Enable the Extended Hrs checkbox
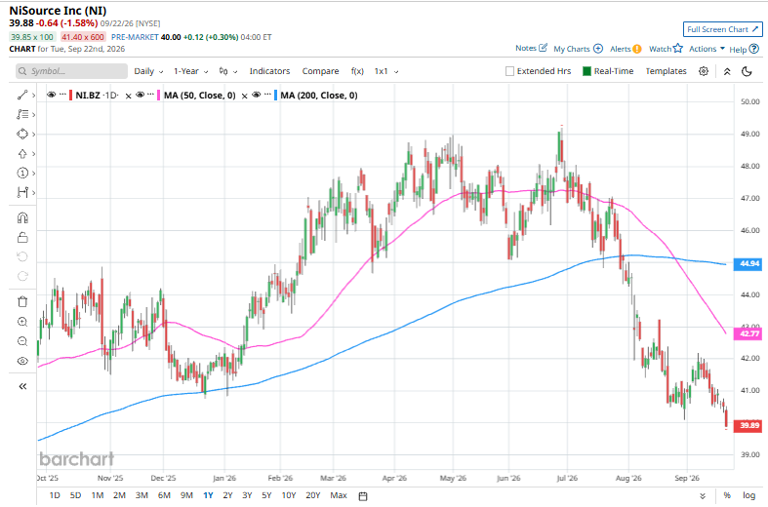The width and height of the screenshot is (768, 507). 510,72
